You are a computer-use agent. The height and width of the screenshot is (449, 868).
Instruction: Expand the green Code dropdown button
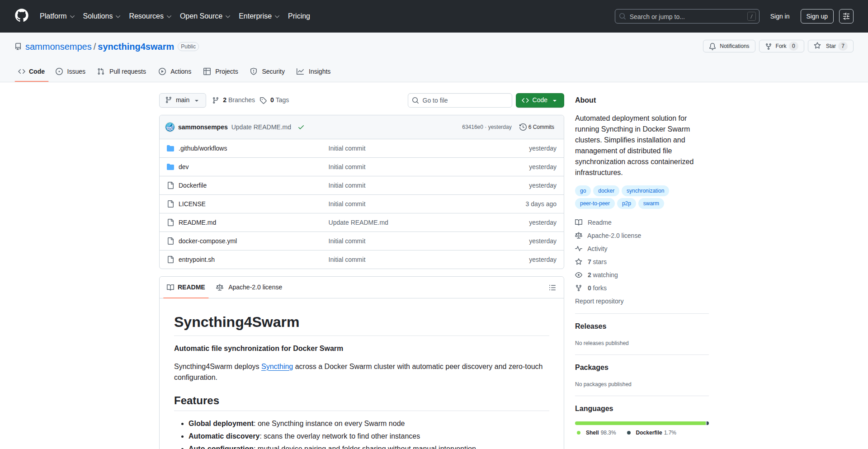coord(539,100)
